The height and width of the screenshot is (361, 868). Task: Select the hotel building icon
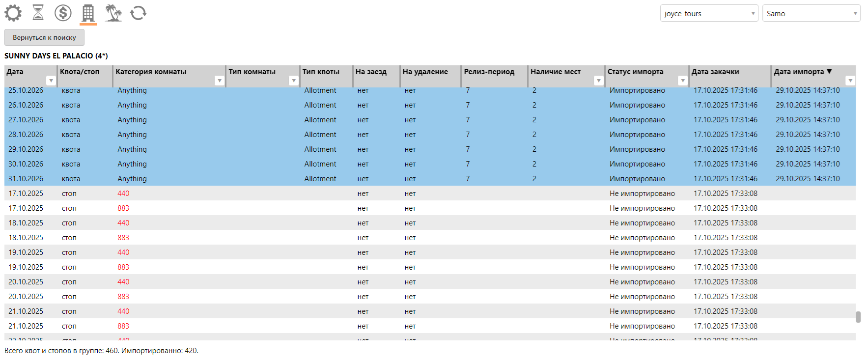coord(88,13)
